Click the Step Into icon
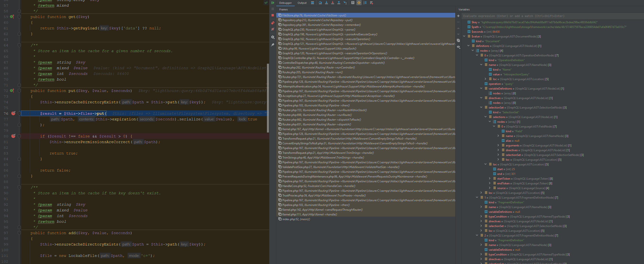The image size is (644, 264). coord(327,3)
